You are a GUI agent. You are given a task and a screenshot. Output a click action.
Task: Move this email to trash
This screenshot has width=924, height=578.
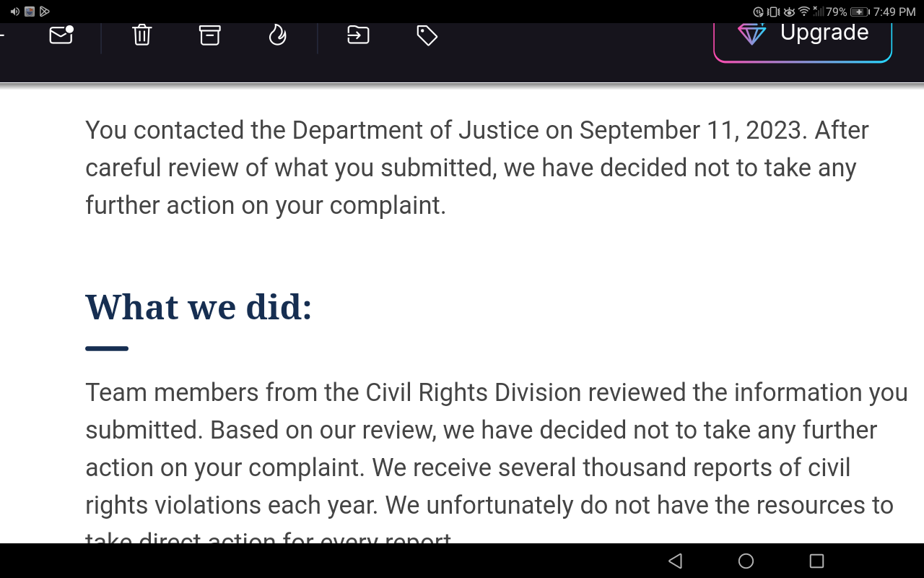click(142, 34)
